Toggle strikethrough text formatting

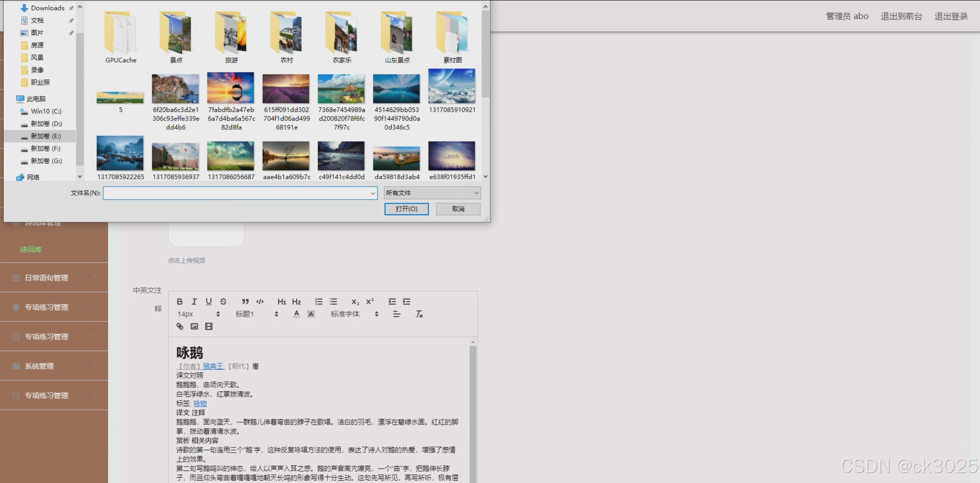pyautogui.click(x=223, y=302)
